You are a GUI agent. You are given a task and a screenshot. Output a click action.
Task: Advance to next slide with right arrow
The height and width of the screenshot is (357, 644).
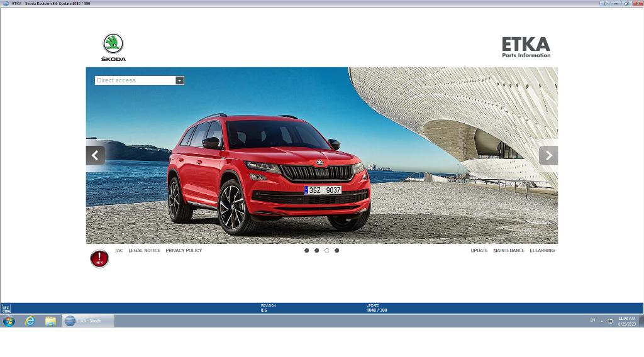click(548, 155)
